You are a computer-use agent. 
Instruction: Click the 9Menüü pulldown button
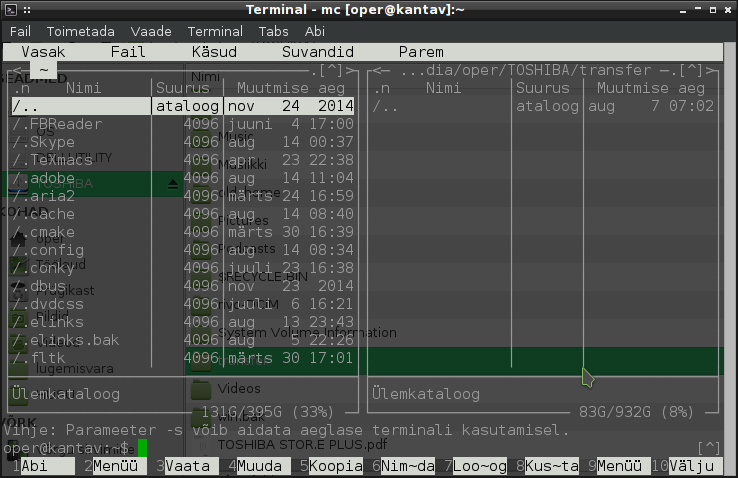tap(620, 466)
